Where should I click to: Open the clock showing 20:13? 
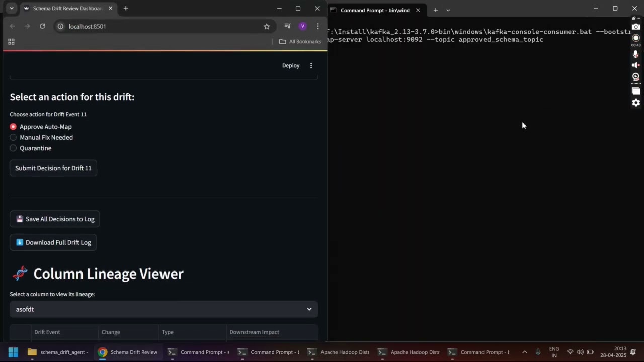pos(613,352)
